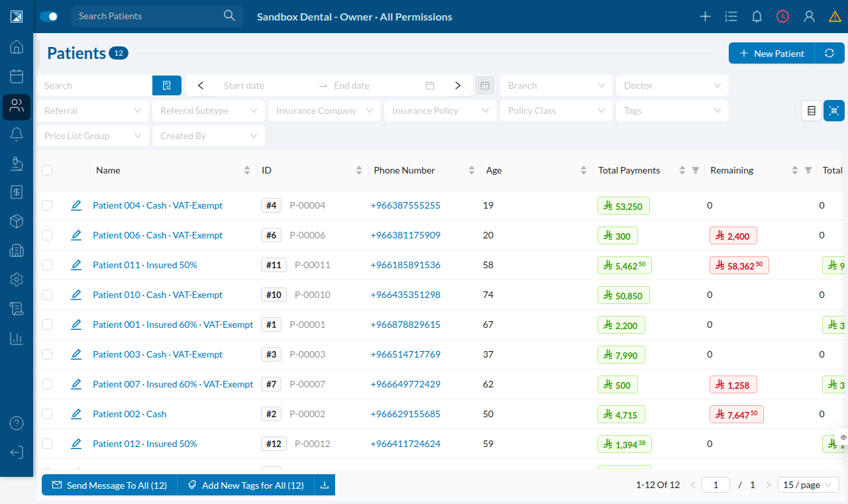Open the Laboratory microscope sidebar icon
The image size is (848, 504).
pos(17,164)
